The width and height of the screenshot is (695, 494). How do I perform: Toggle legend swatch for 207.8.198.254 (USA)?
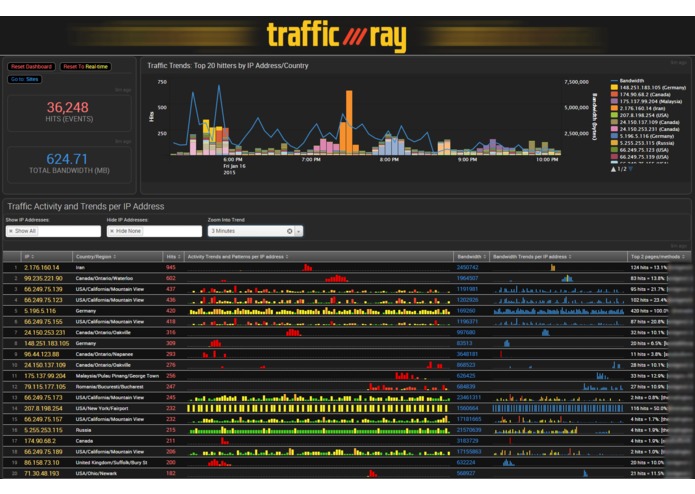(x=614, y=115)
